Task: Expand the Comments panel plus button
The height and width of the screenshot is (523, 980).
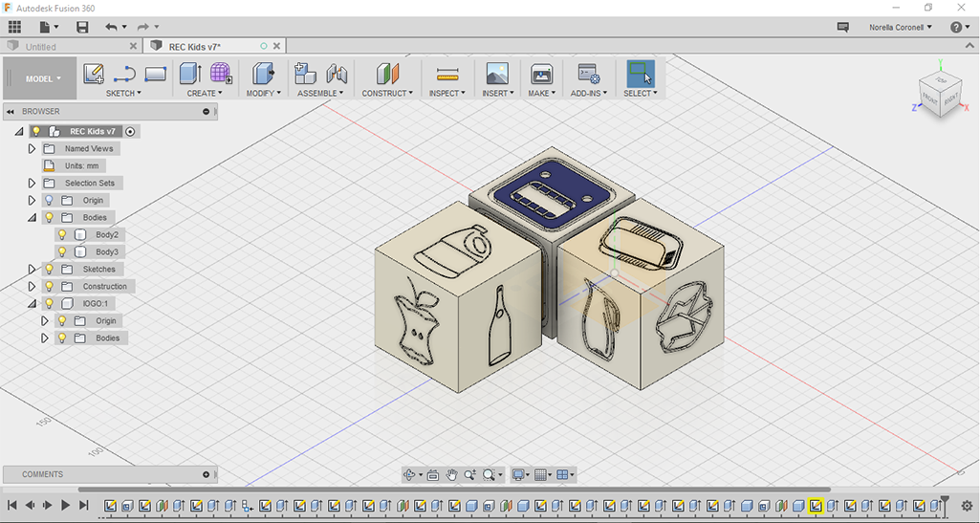Action: point(207,474)
